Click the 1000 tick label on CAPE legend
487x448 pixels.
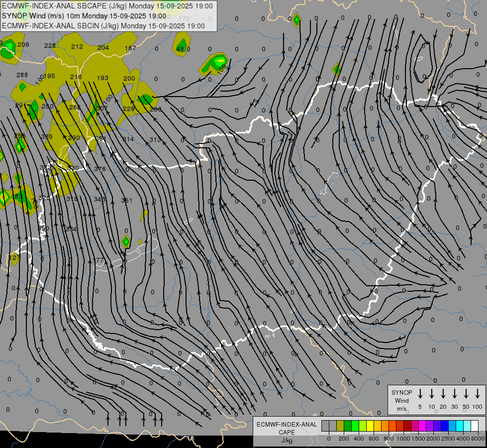click(403, 439)
